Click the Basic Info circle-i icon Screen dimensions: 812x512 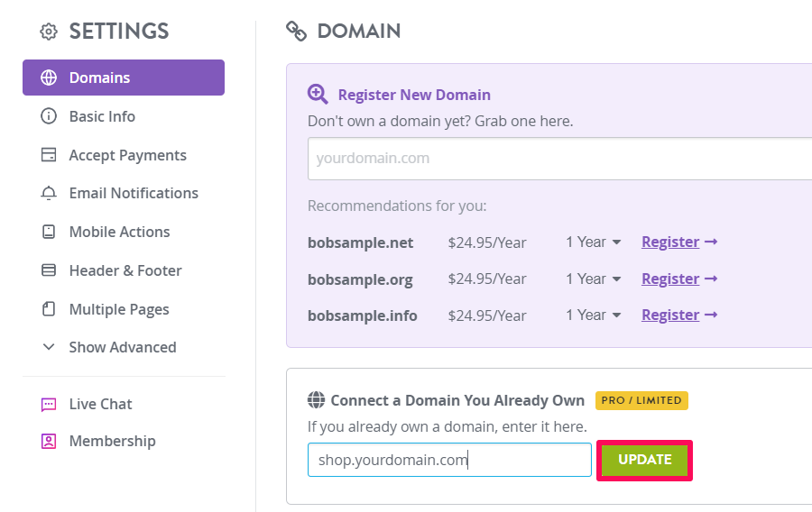coord(49,116)
